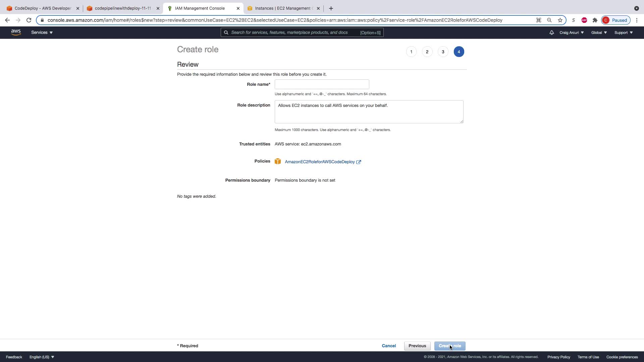
Task: Expand the Global region dropdown
Action: coord(599,33)
